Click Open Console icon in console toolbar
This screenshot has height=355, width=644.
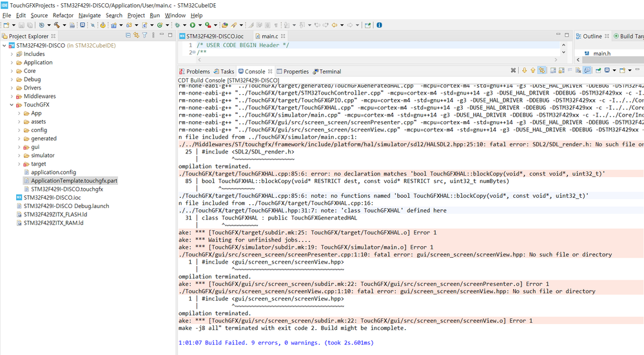point(622,71)
